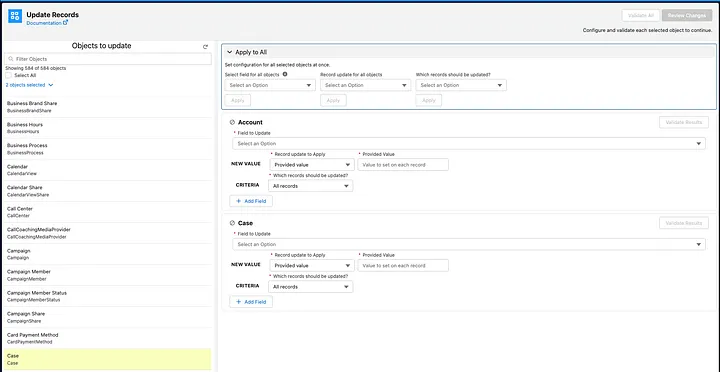Click the status icon beside the Account heading
The height and width of the screenshot is (372, 720).
click(232, 122)
